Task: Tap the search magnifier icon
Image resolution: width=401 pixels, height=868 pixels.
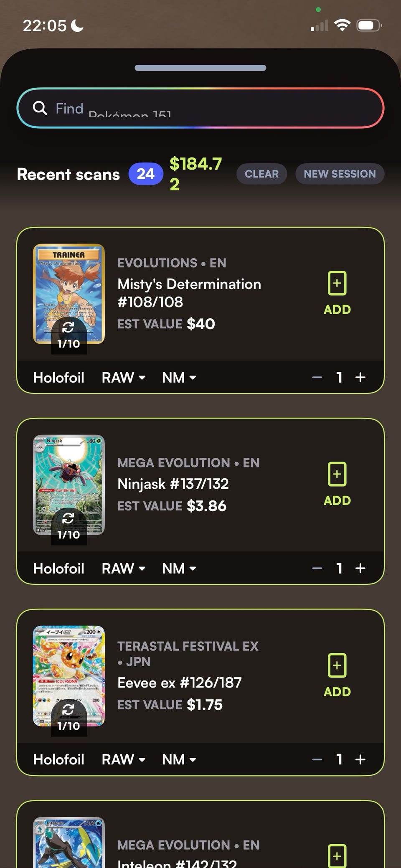Action: pos(40,108)
